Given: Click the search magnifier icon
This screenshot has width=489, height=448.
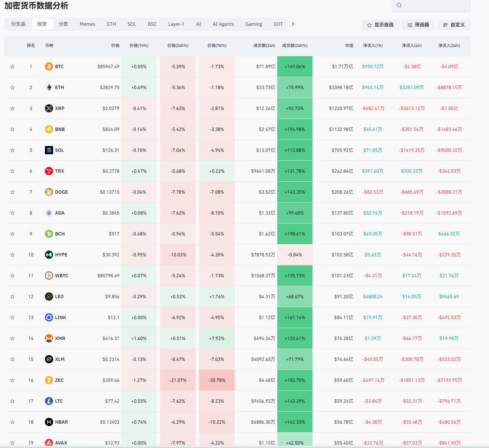Looking at the screenshot, I should point(399,5).
